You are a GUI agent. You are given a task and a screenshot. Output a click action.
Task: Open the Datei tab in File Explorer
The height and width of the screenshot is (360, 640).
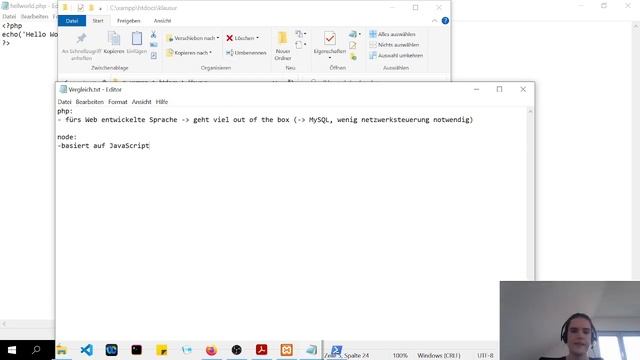72,21
